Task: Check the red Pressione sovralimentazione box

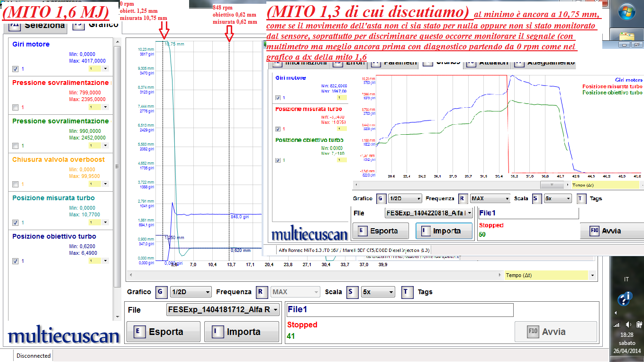Action: coord(15,107)
